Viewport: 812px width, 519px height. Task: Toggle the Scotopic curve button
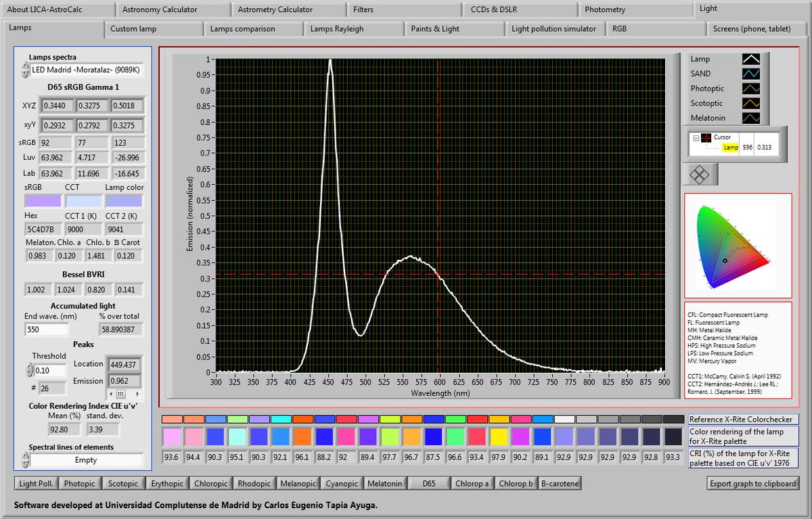(x=123, y=483)
